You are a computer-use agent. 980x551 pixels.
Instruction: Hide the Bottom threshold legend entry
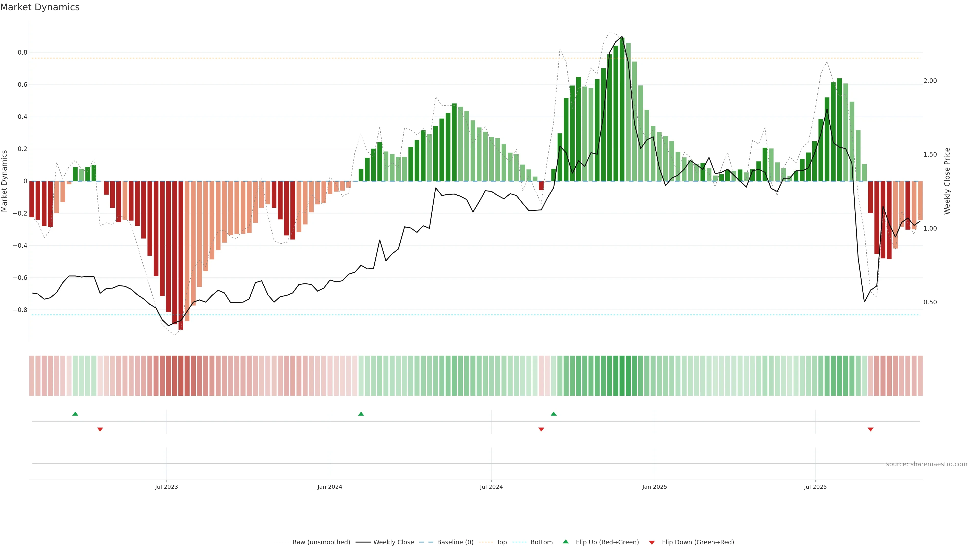(x=541, y=542)
